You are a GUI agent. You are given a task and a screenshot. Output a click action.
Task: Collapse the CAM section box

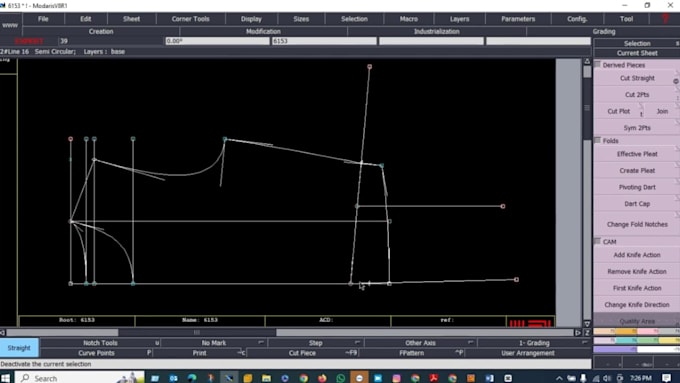pyautogui.click(x=598, y=241)
